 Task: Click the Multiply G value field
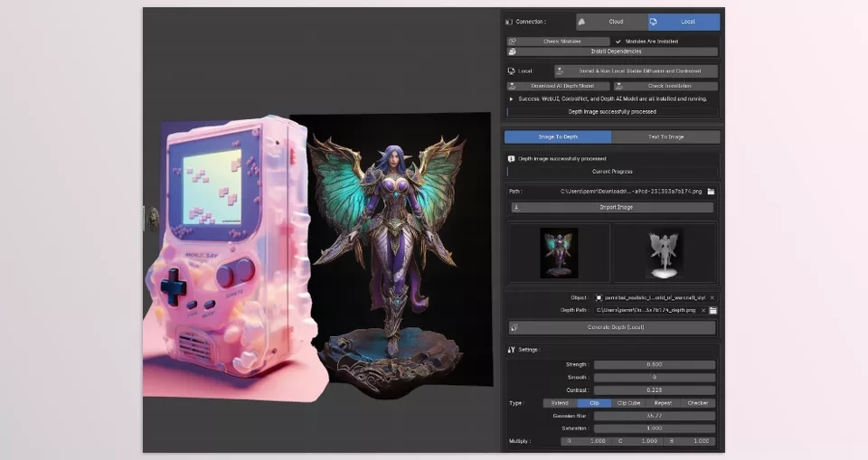(637, 441)
